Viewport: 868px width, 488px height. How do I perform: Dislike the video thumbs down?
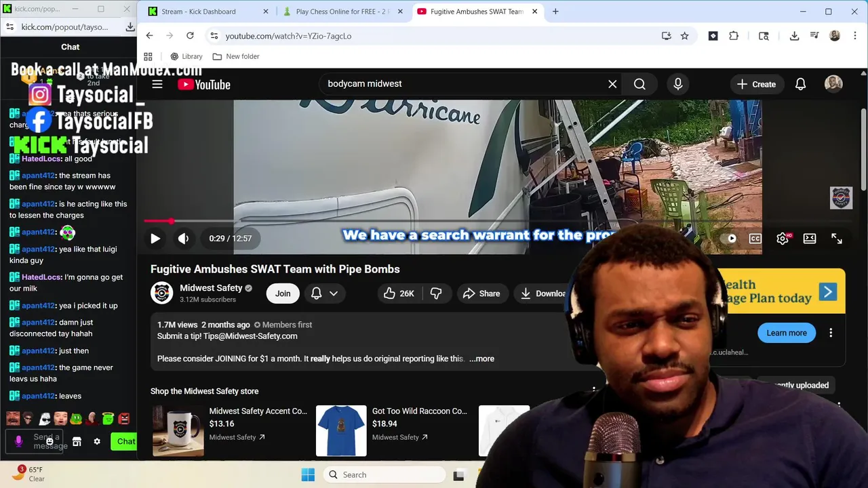[436, 293]
